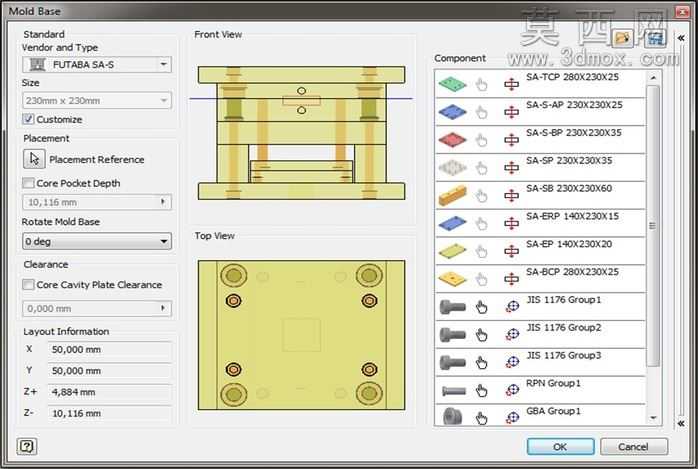The width and height of the screenshot is (698, 469).
Task: Click the hand icon for JIS 1176 Group1
Action: (x=481, y=307)
